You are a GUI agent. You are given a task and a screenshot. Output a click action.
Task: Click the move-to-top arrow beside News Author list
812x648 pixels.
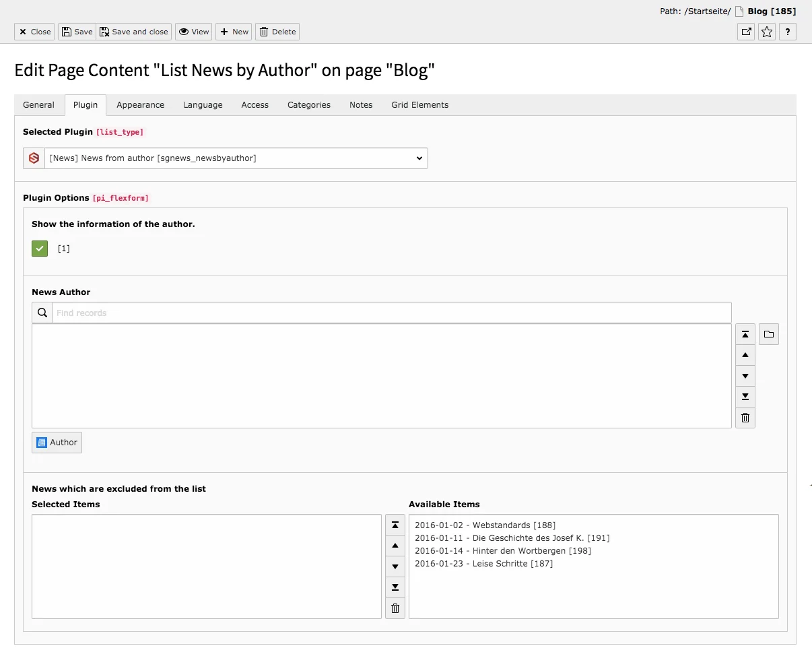[x=745, y=333]
